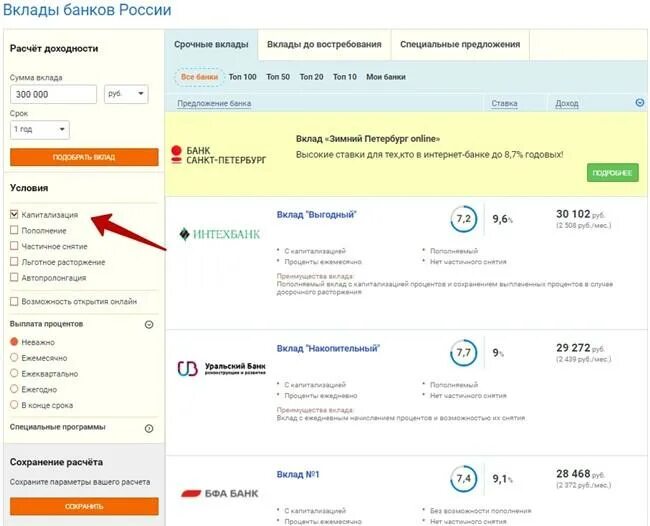Sort by Предложение банка column
Screen dimensions: 650x526
(214, 104)
